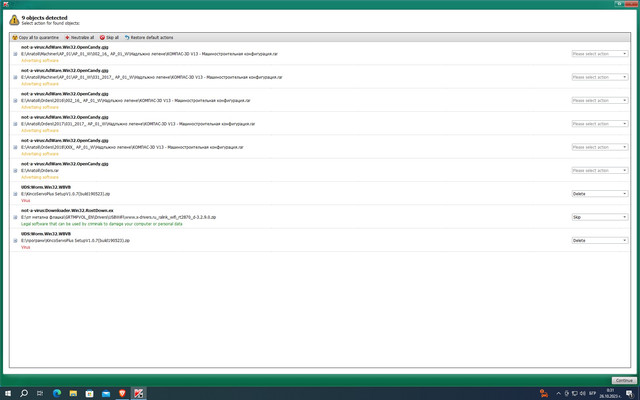Click red 'Virus' label under E:\KincoServoPlus zip

25,200
